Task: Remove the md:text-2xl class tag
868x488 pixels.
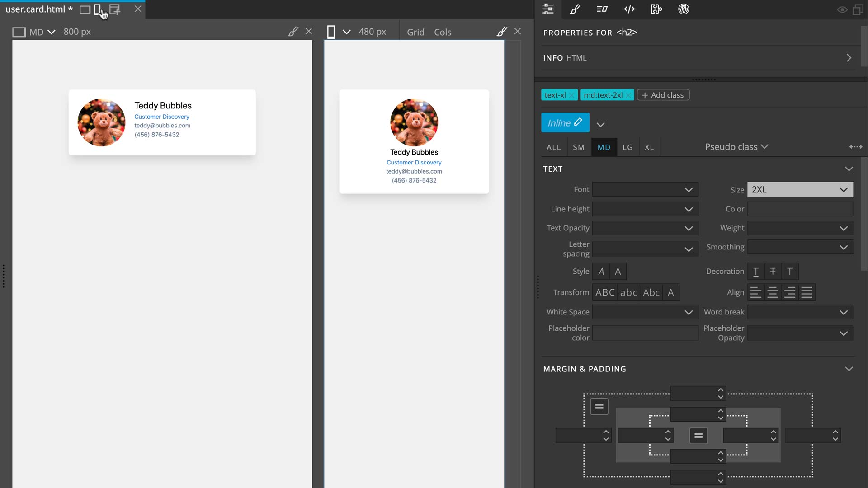Action: coord(628,95)
